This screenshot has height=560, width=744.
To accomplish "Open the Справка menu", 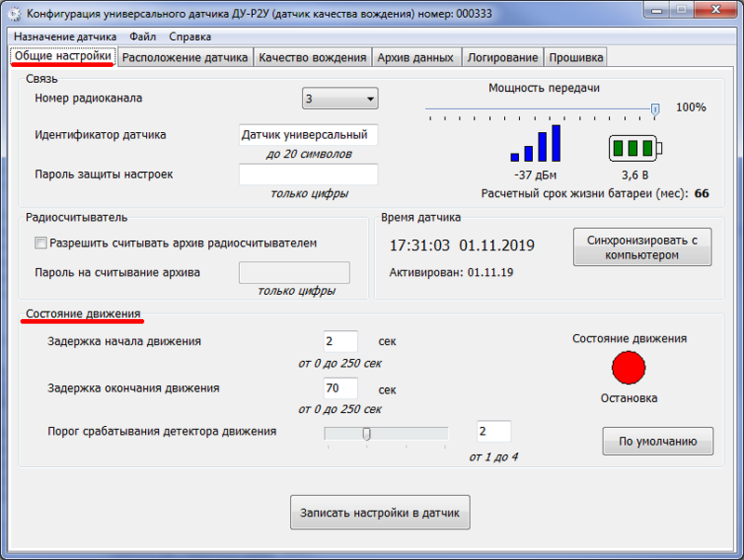I will (x=190, y=36).
